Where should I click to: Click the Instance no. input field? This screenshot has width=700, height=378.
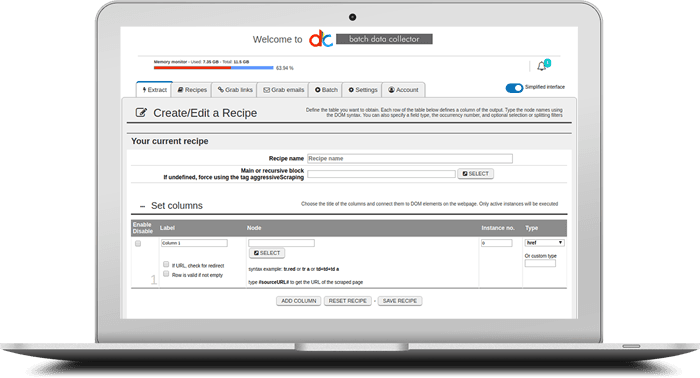(496, 243)
